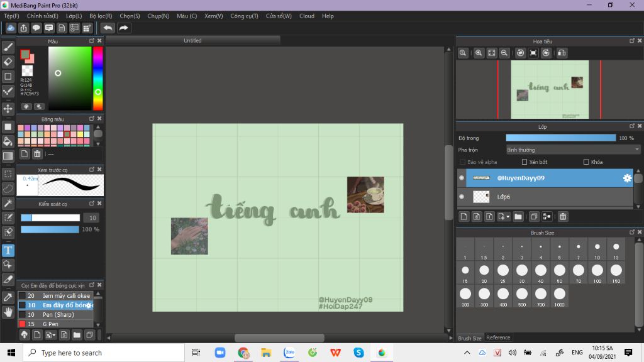Screen dimensions: 644x362
Task: Select the rectangular Select tool
Action: (8, 174)
